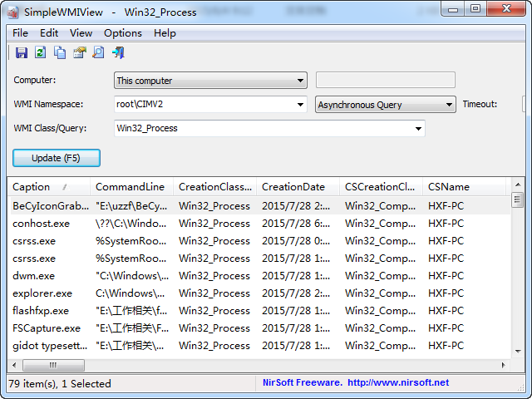The image size is (532, 399).
Task: Open the nirsoft.net link in status bar
Action: point(398,382)
